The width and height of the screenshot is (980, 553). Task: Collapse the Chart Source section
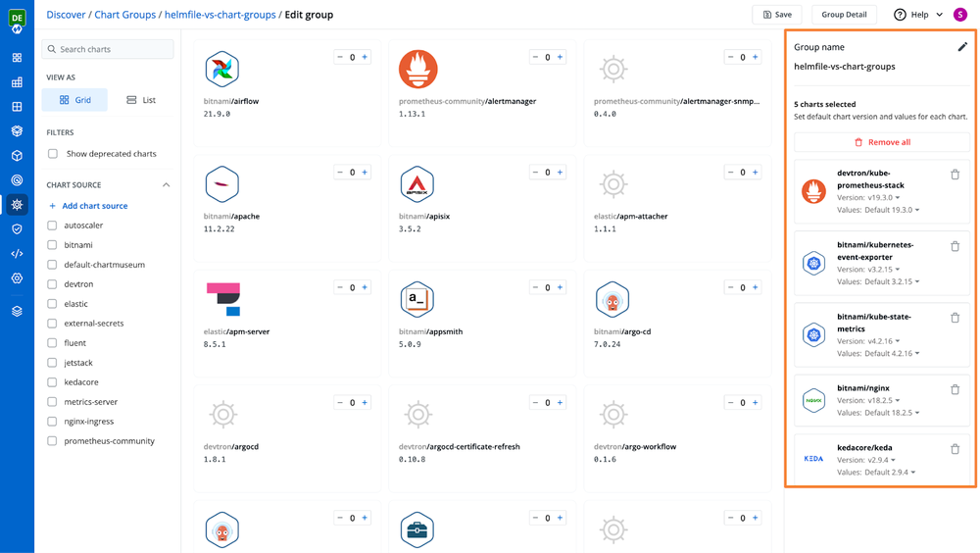pos(166,185)
